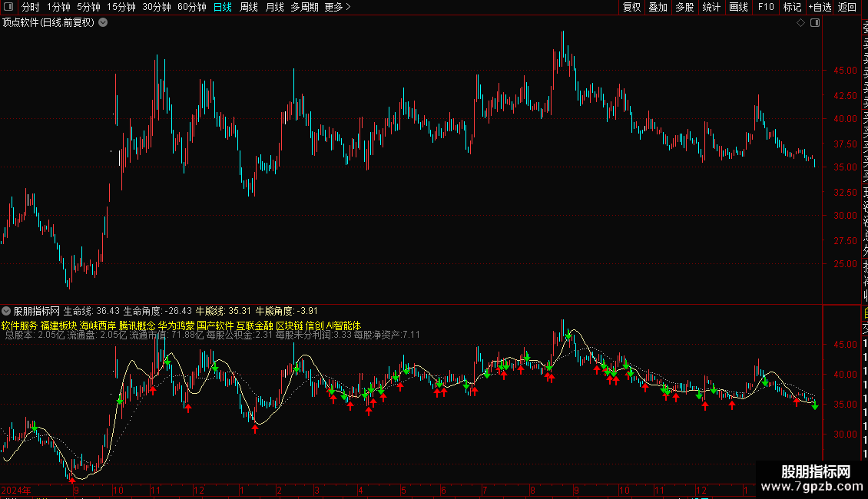Screen dimensions: 868x499
Task: Select the 15分钟 period tab
Action: point(121,7)
